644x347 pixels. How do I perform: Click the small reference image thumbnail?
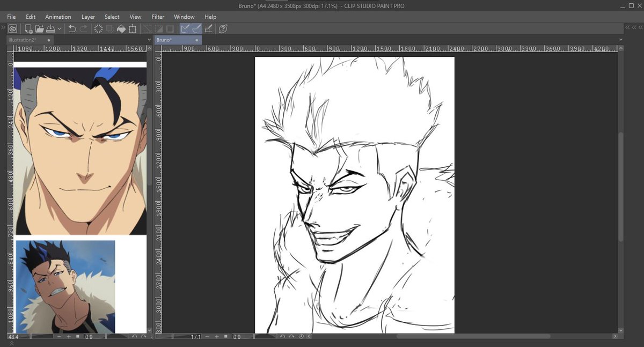pyautogui.click(x=65, y=286)
